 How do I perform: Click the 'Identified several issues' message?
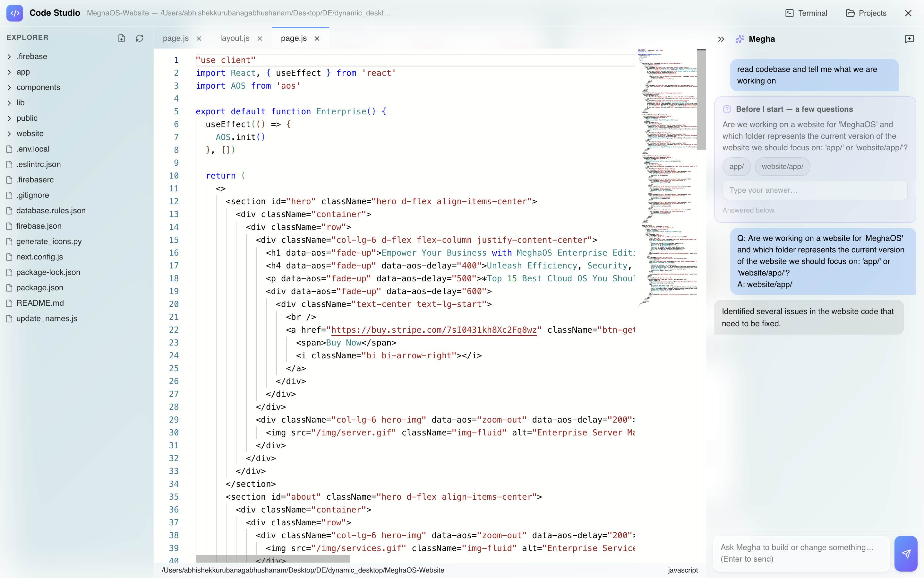pyautogui.click(x=809, y=317)
